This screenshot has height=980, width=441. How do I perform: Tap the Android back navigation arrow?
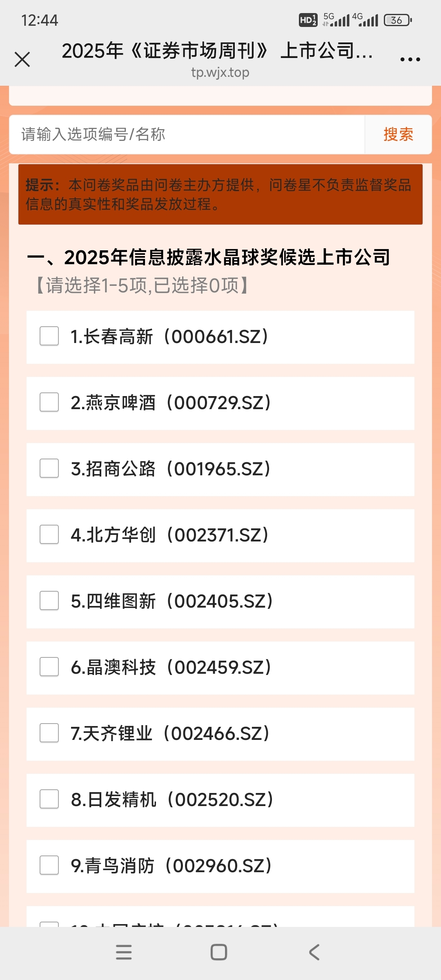pyautogui.click(x=314, y=952)
